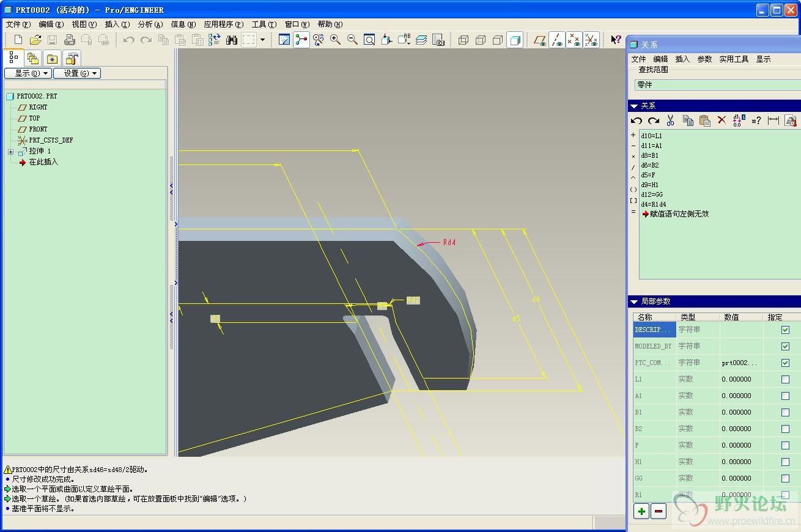Screen dimensions: 801x532
Task: Toggle datum axes display
Action: (x=557, y=40)
